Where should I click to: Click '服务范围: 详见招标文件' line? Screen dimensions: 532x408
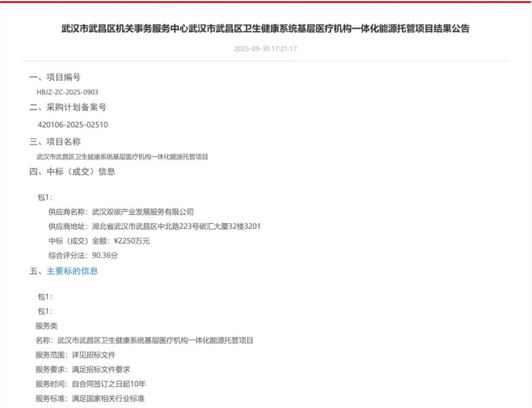[x=75, y=355]
